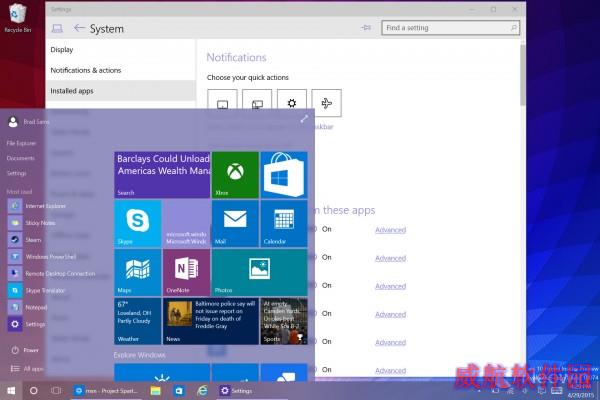Open the Skype tile

(x=138, y=224)
